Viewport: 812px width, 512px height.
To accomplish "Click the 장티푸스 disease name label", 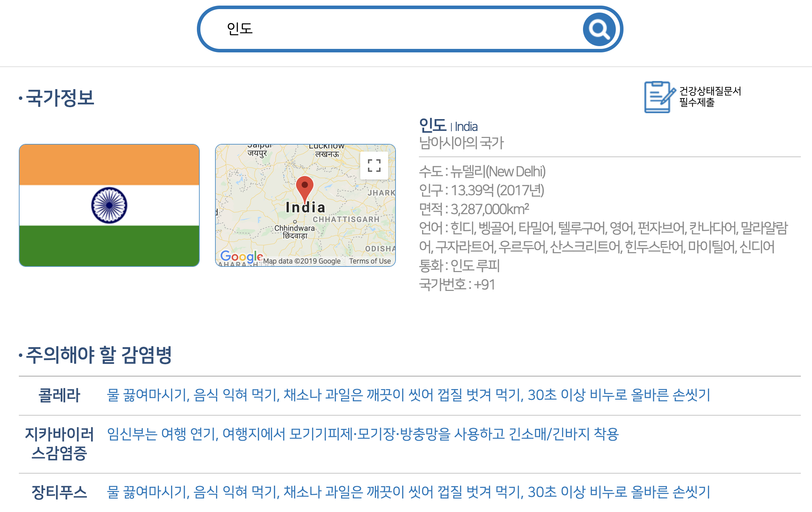I will point(59,492).
